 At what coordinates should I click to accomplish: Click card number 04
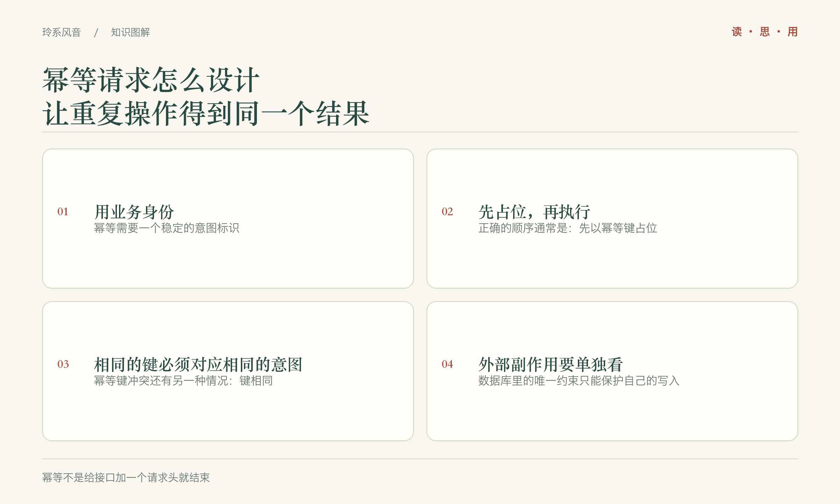pos(447,364)
